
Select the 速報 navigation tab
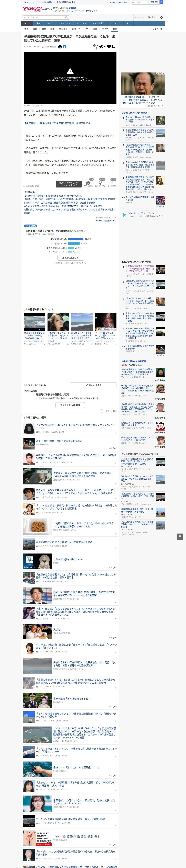click(38, 23)
